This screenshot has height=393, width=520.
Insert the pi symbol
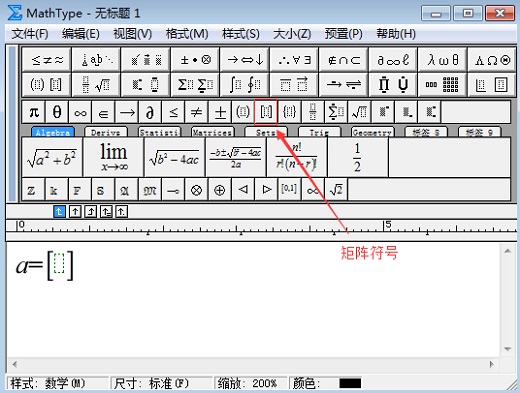(34, 112)
